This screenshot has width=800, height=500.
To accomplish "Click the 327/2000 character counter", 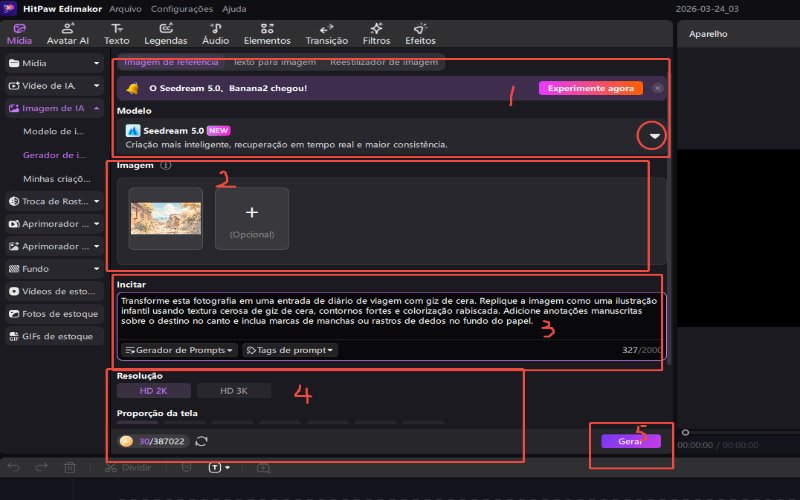I will (x=642, y=350).
